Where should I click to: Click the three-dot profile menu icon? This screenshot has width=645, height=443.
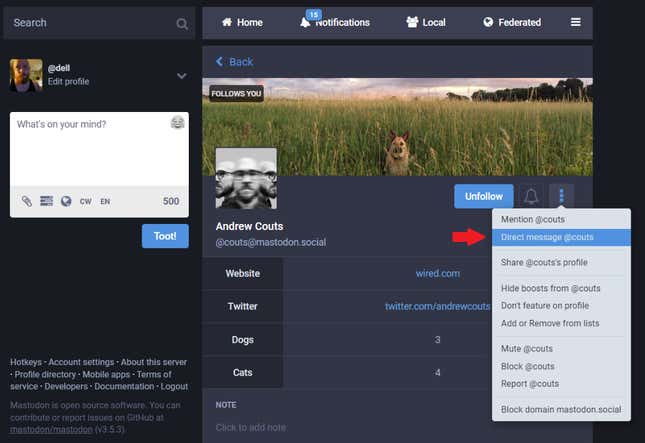561,196
